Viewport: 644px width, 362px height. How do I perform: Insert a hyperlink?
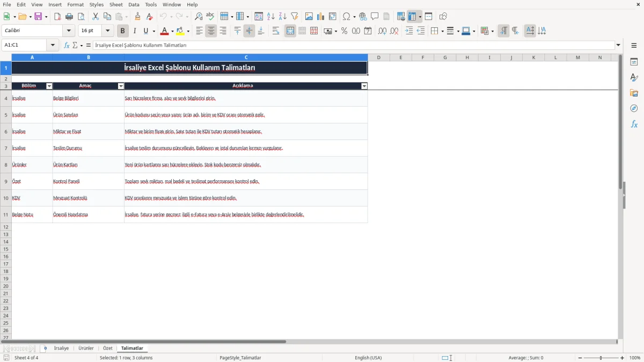pos(363,17)
